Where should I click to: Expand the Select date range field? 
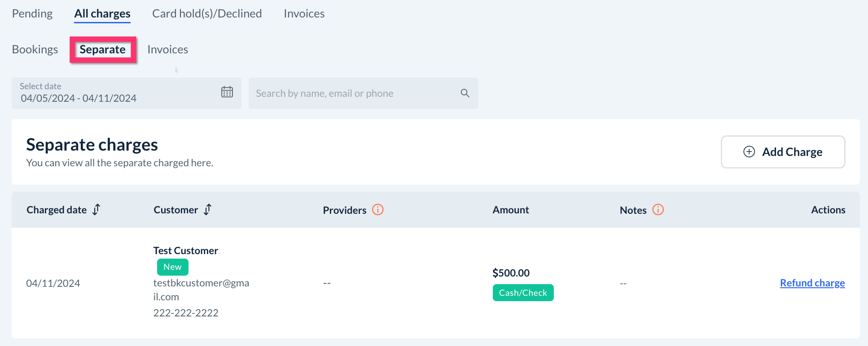pos(117,93)
